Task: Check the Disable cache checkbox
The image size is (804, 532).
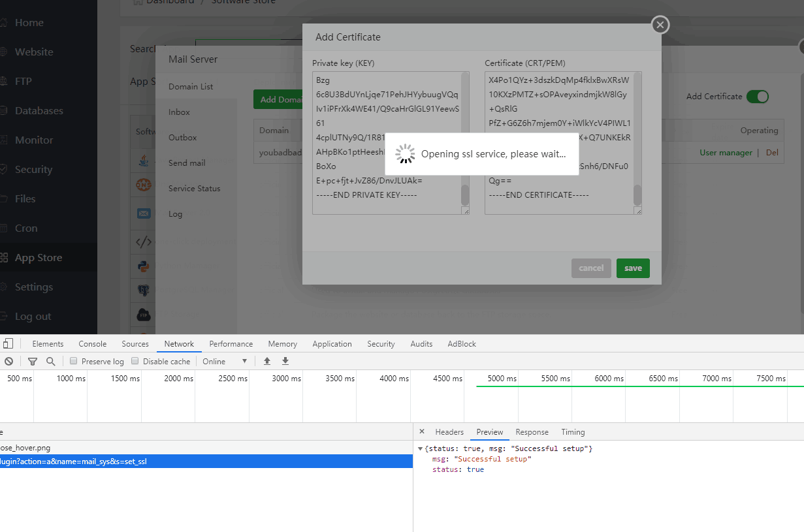Action: (x=135, y=361)
